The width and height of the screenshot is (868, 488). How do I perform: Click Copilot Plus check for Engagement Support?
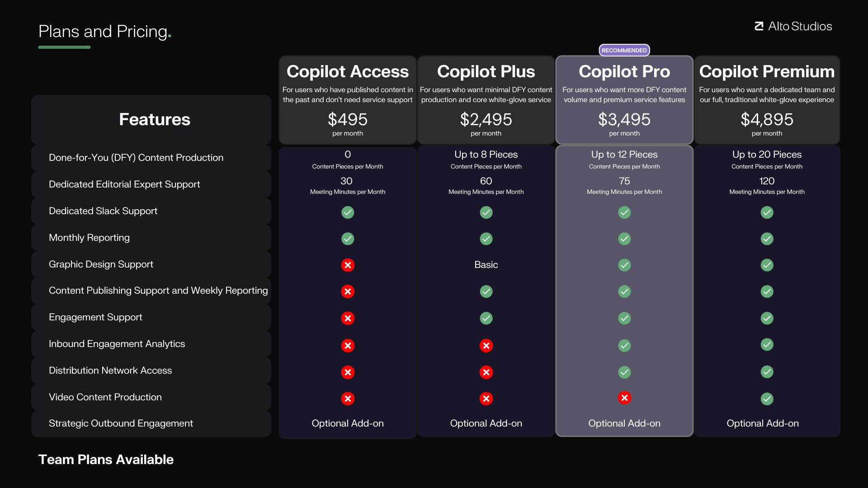point(486,318)
